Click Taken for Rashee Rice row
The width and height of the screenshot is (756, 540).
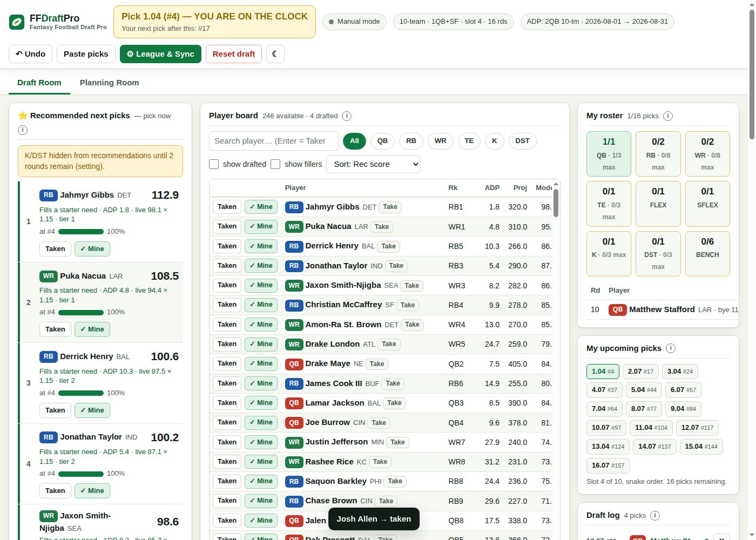pyautogui.click(x=227, y=462)
